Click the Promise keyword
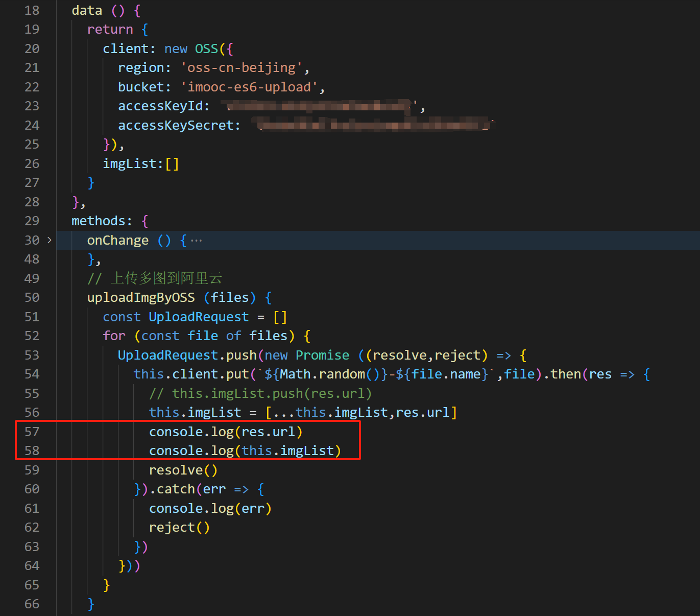Viewport: 700px width, 616px height. [x=323, y=355]
